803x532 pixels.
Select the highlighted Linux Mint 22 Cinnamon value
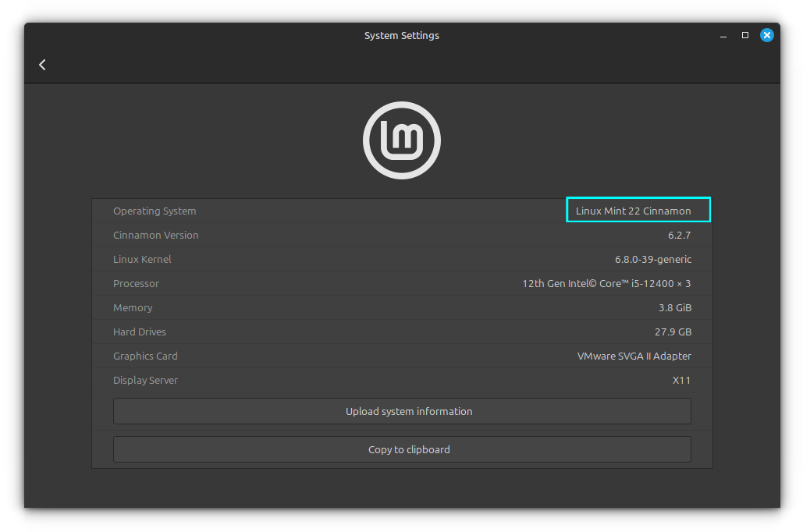coord(638,210)
